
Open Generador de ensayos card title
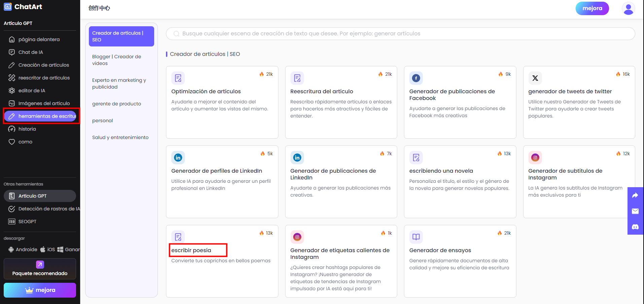click(x=440, y=250)
